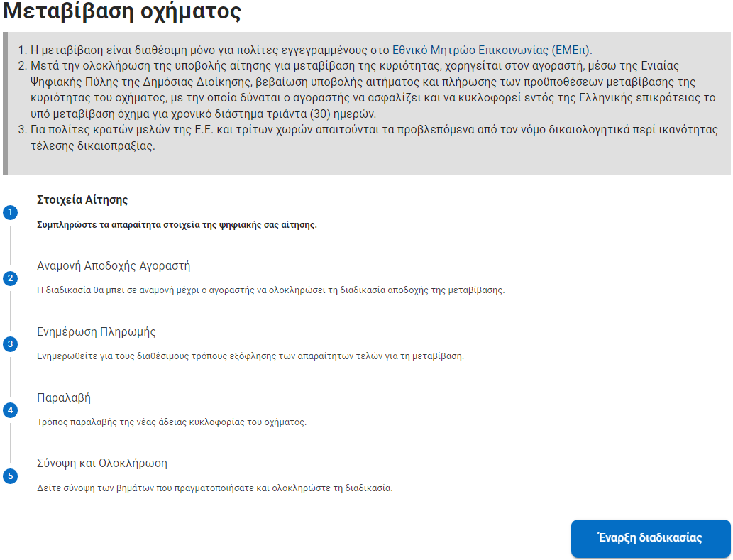Select the Ενημέρωση Πληρωμής step title
Image resolution: width=733 pixels, height=560 pixels.
point(97,331)
